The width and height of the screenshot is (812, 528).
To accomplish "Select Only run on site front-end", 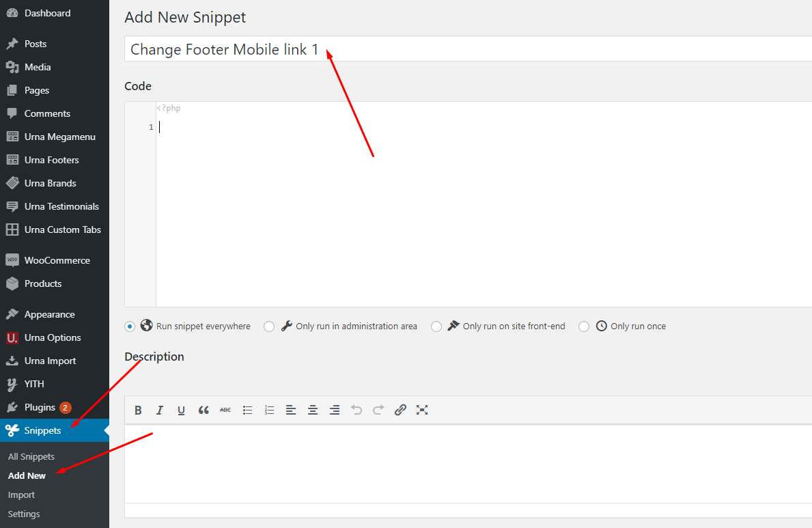I will coord(436,326).
